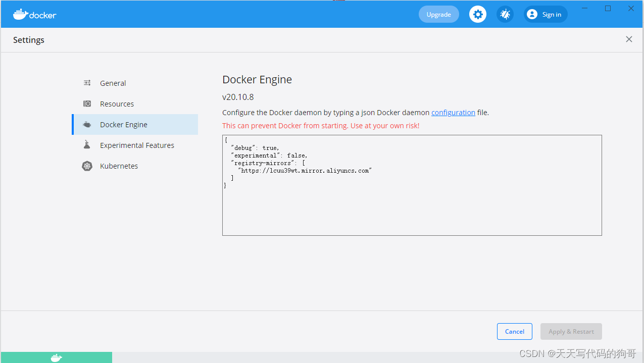
Task: Open the Resources settings tab
Action: [135, 104]
